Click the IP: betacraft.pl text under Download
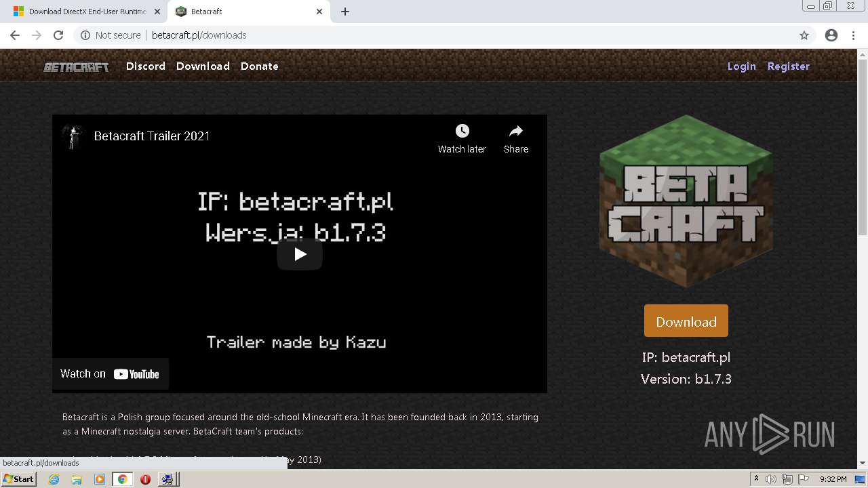 686,357
